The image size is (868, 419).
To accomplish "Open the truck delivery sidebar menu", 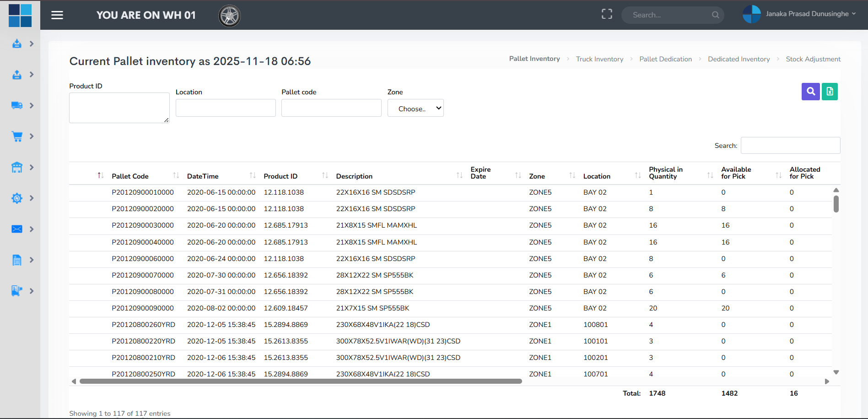I will (x=17, y=105).
